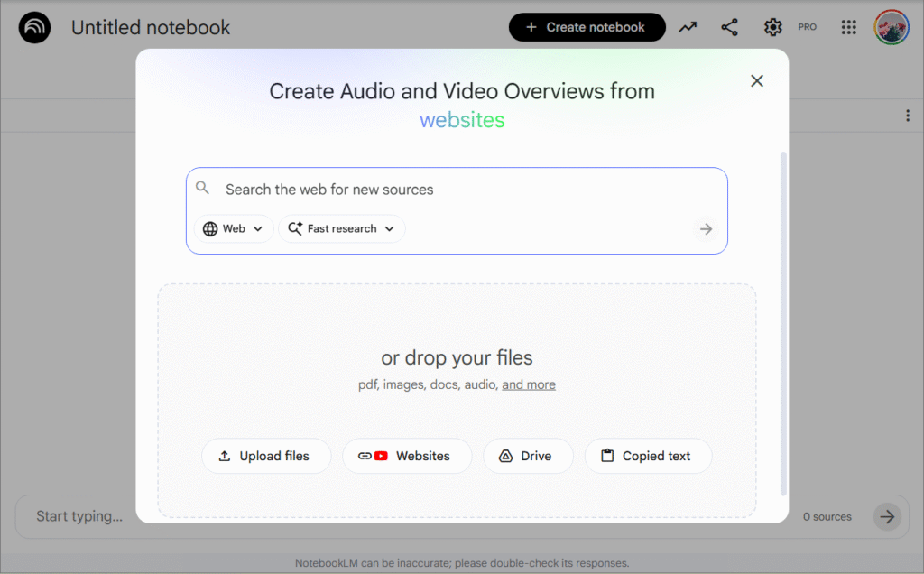Click the search submit arrow in dialog
The height and width of the screenshot is (574, 924).
pyautogui.click(x=706, y=229)
